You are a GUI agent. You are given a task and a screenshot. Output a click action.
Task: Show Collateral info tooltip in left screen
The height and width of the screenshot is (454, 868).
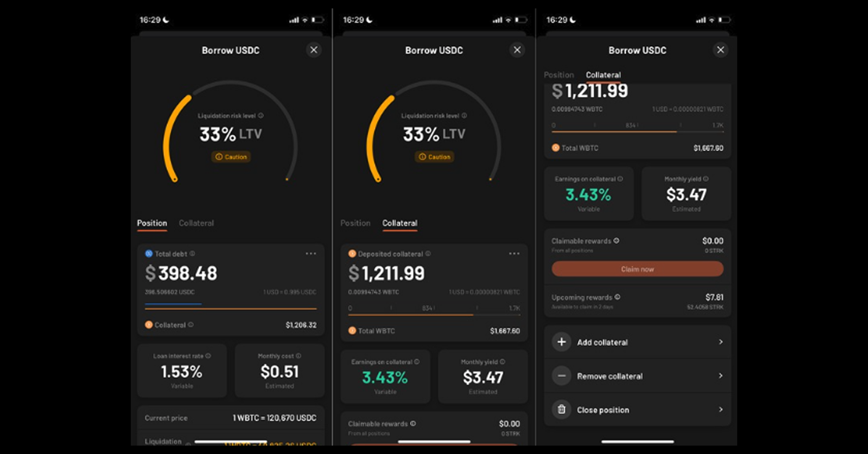[x=191, y=325]
